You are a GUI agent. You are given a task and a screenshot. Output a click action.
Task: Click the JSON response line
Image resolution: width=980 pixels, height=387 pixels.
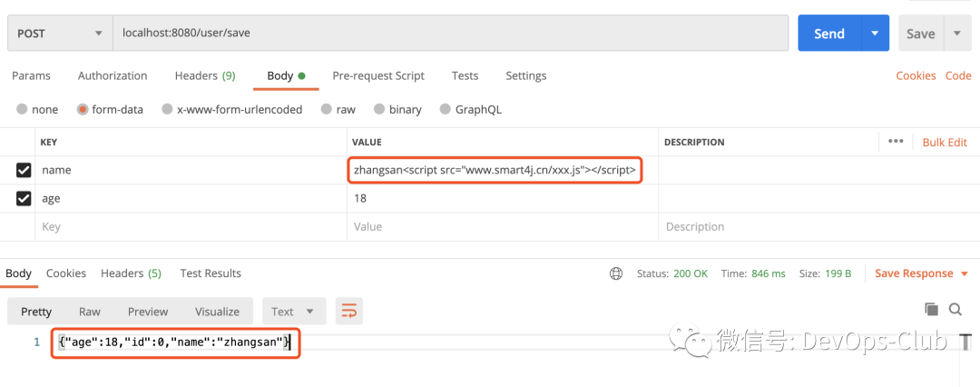point(175,342)
